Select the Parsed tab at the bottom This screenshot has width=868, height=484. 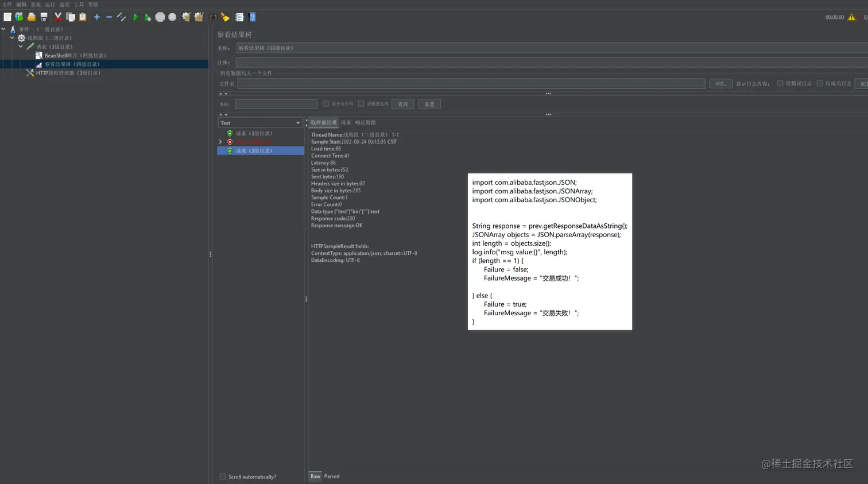coord(332,477)
